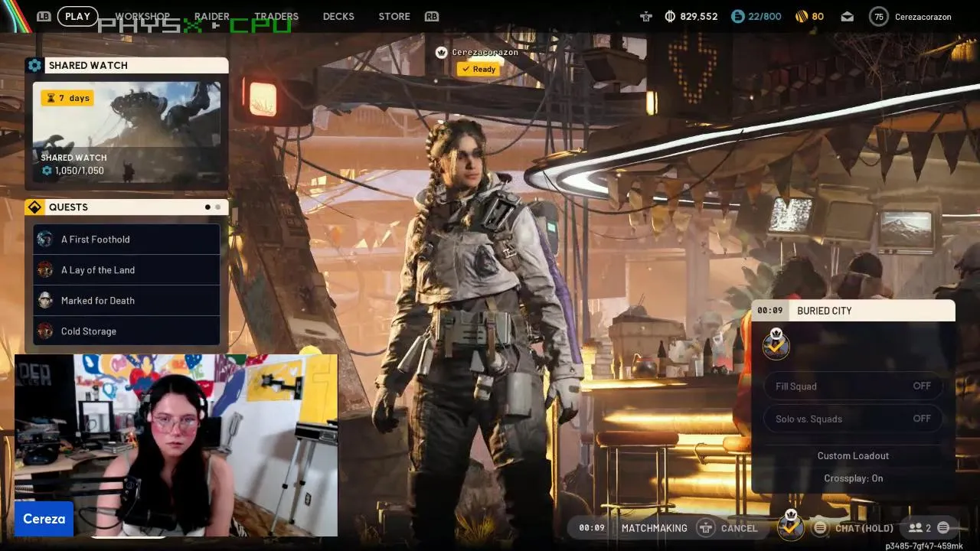This screenshot has width=980, height=551.
Task: Switch to the WORKSHOP tab
Action: tap(142, 16)
